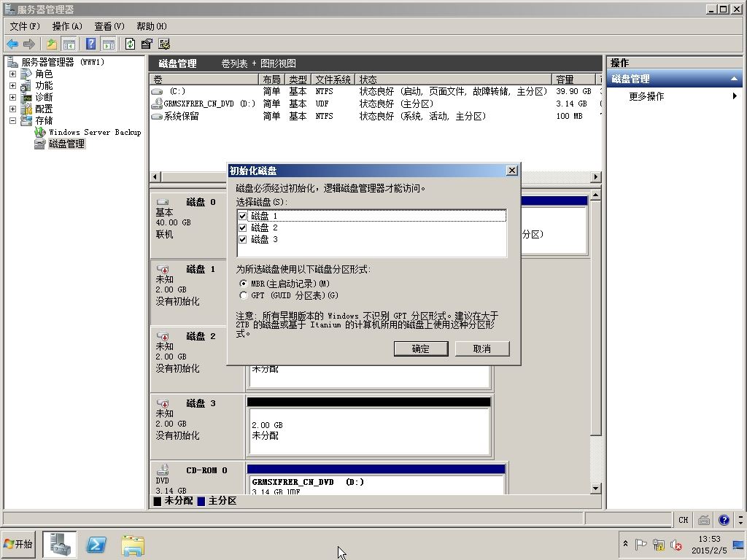
Task: Open Windows Explorer folder on taskbar
Action: [133, 545]
